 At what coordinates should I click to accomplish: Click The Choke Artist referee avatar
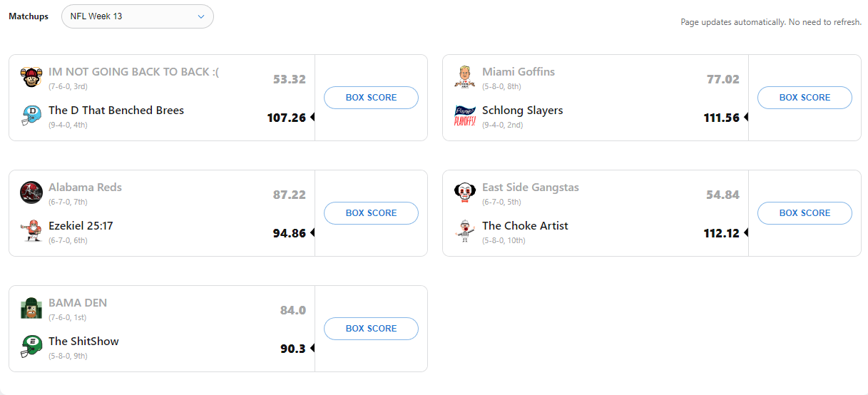pos(464,230)
